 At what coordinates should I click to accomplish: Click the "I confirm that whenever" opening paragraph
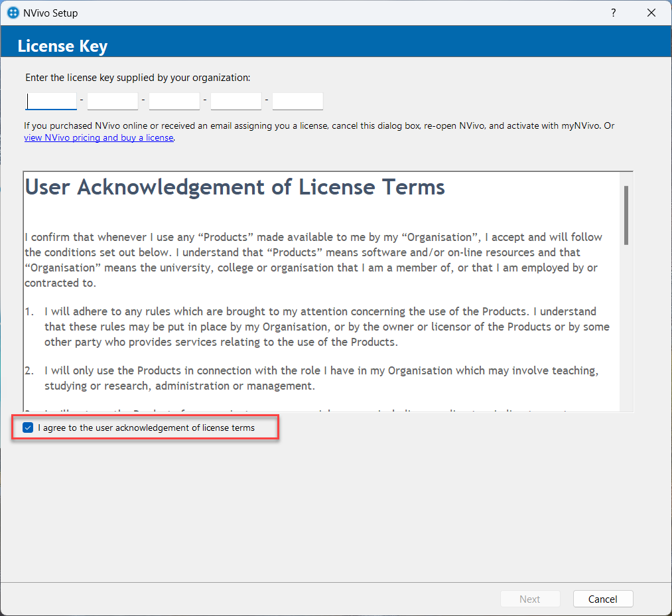tap(312, 260)
